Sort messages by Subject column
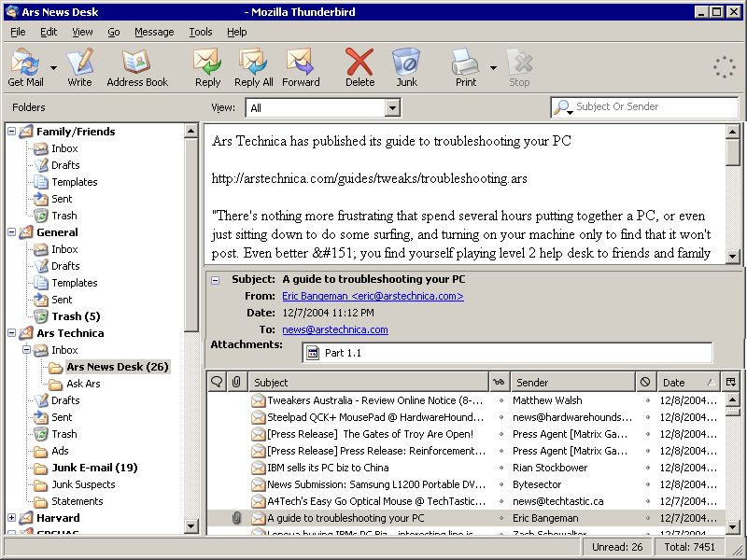Image resolution: width=747 pixels, height=560 pixels. click(369, 382)
